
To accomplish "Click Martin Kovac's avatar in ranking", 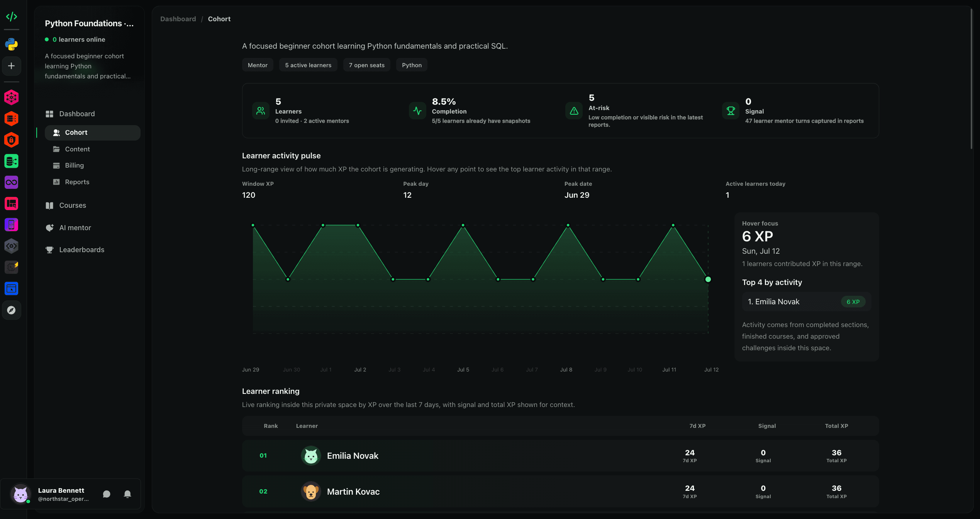I will pos(311,492).
